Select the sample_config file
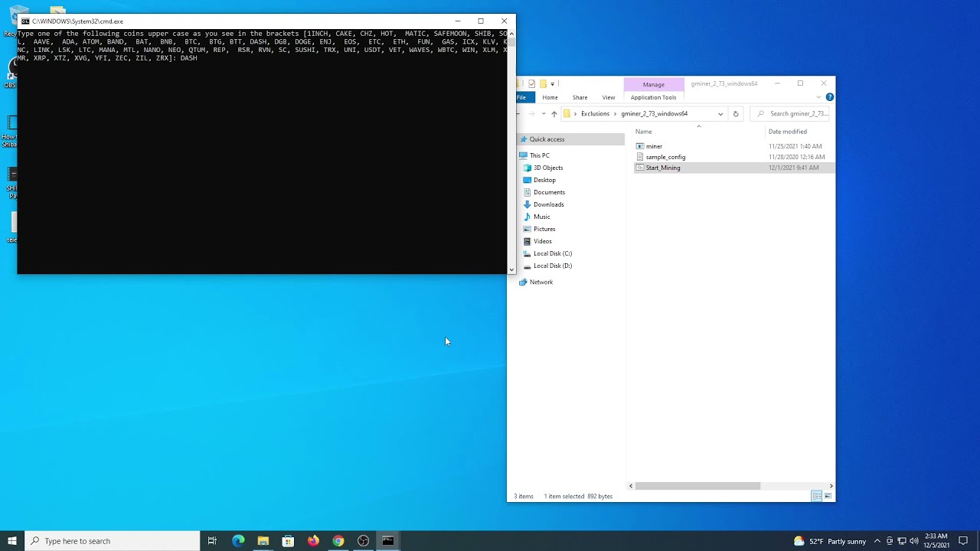Viewport: 980px width, 551px height. [x=665, y=157]
